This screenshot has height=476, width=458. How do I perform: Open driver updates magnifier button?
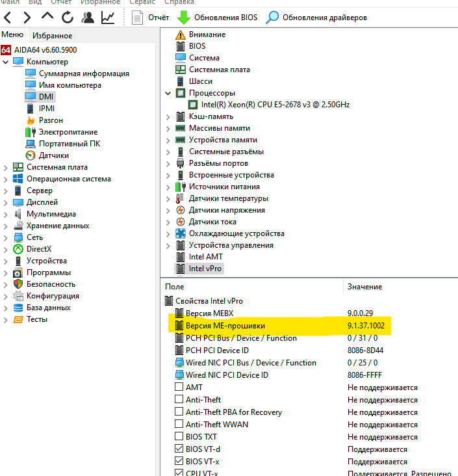(x=316, y=18)
